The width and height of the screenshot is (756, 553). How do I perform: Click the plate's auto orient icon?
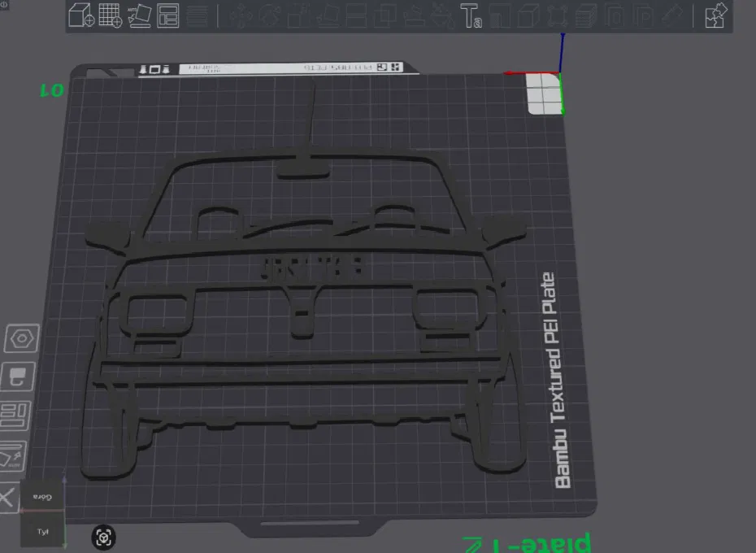click(x=12, y=455)
